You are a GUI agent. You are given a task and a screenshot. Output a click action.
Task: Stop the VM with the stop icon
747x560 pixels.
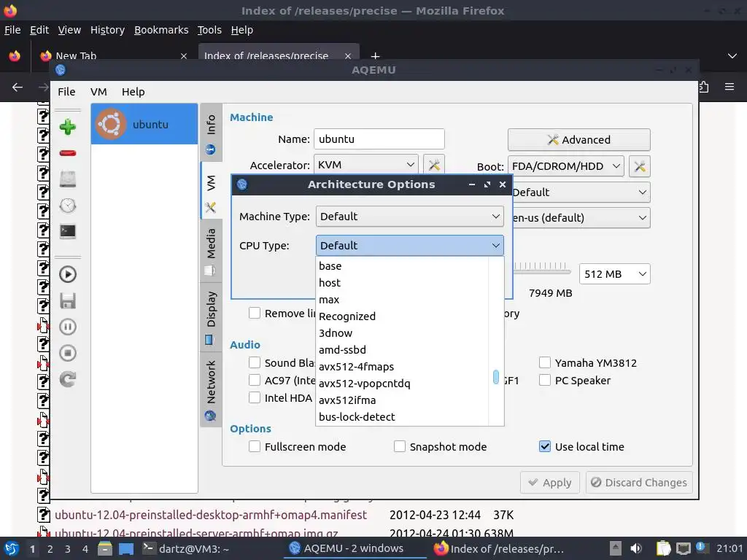[x=68, y=353]
